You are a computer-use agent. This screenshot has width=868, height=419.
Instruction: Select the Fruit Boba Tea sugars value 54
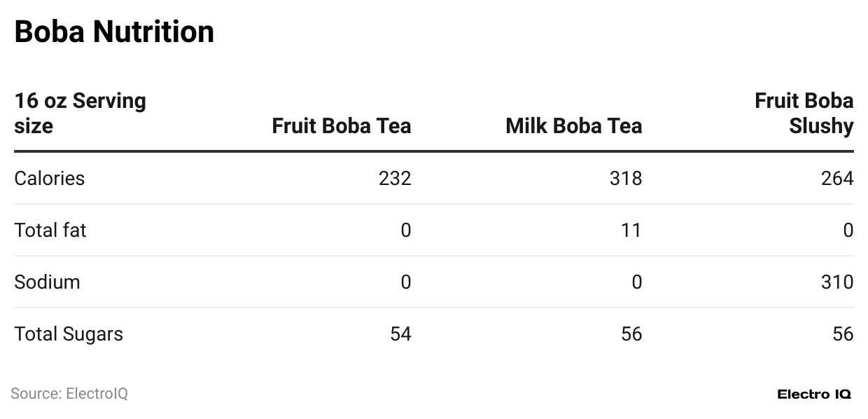pyautogui.click(x=400, y=334)
